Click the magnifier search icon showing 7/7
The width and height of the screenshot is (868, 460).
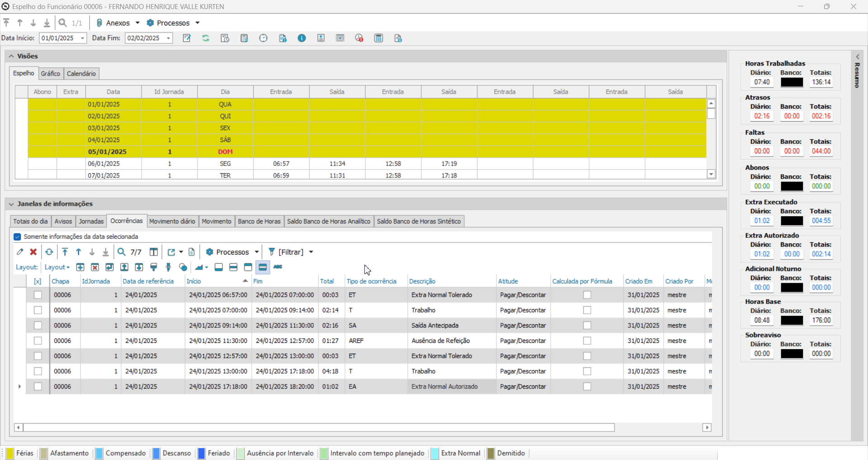[122, 252]
